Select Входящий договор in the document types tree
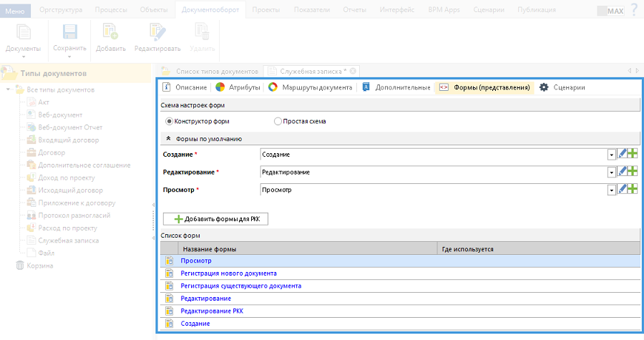The width and height of the screenshot is (644, 340). click(68, 140)
